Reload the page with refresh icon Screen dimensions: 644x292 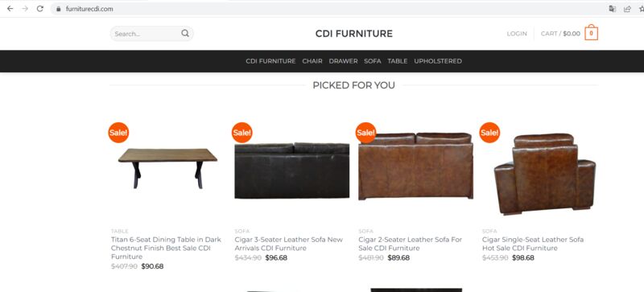[39, 9]
